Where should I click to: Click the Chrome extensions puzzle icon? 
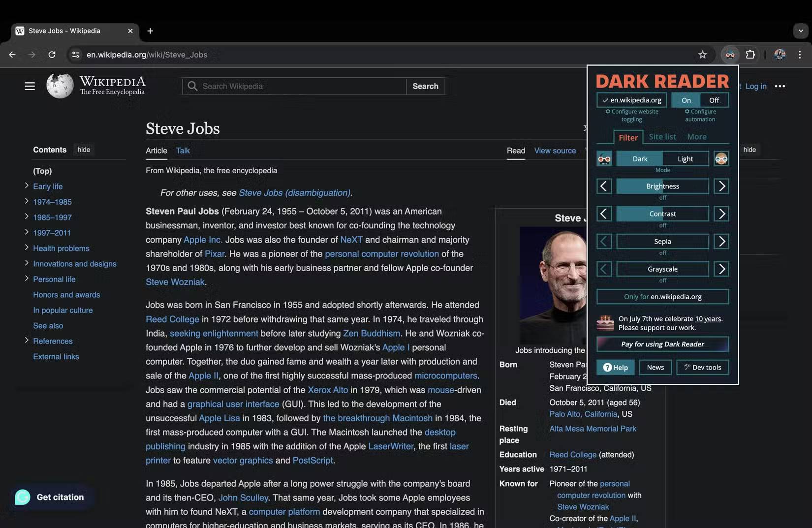tap(750, 55)
